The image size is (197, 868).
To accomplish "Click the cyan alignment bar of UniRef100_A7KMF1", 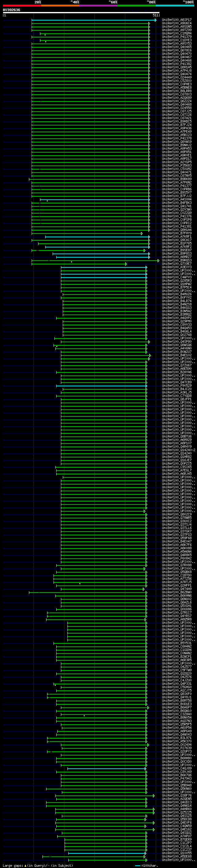I will pyautogui.click(x=98, y=237).
